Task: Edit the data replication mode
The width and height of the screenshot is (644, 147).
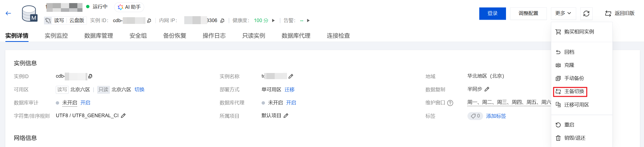Action: click(x=487, y=89)
